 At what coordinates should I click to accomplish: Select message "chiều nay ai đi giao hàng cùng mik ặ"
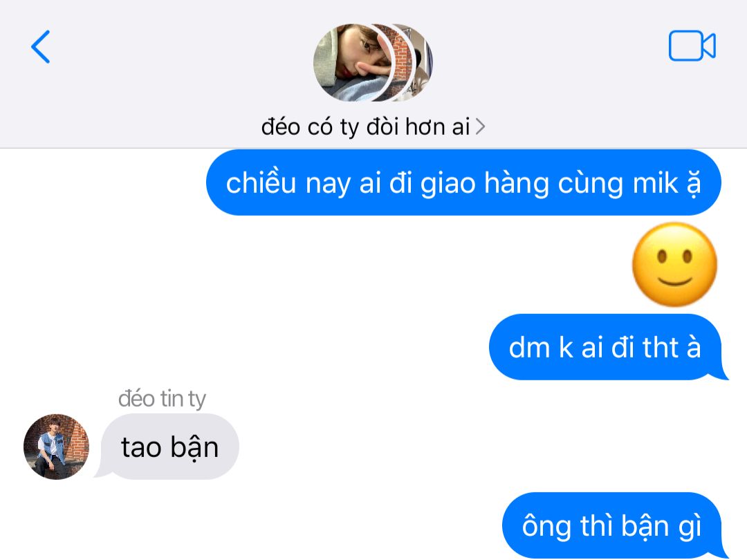pyautogui.click(x=463, y=183)
